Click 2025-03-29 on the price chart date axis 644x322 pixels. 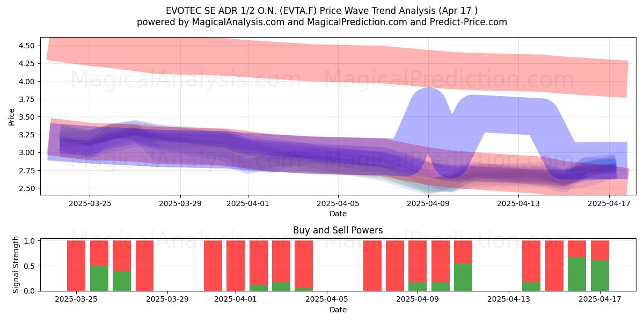[180, 203]
